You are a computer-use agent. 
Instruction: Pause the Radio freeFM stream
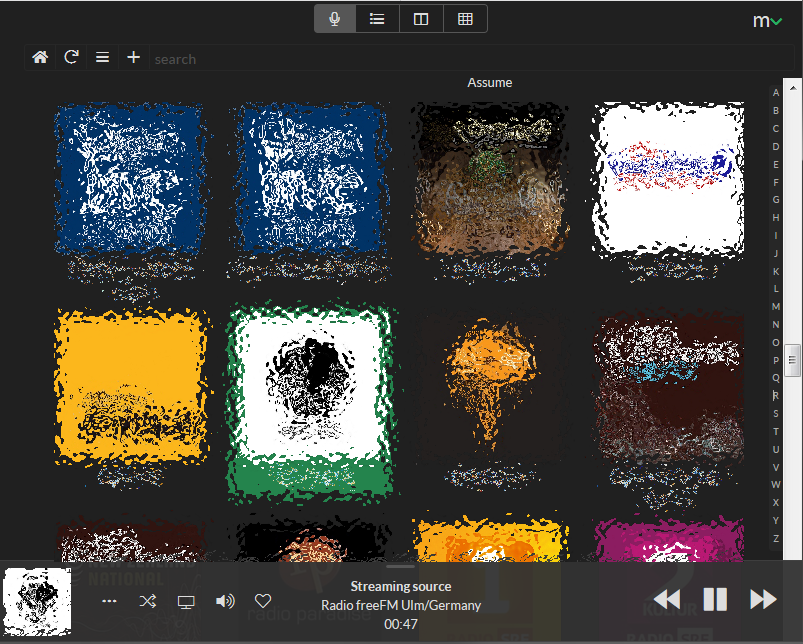pyautogui.click(x=715, y=599)
